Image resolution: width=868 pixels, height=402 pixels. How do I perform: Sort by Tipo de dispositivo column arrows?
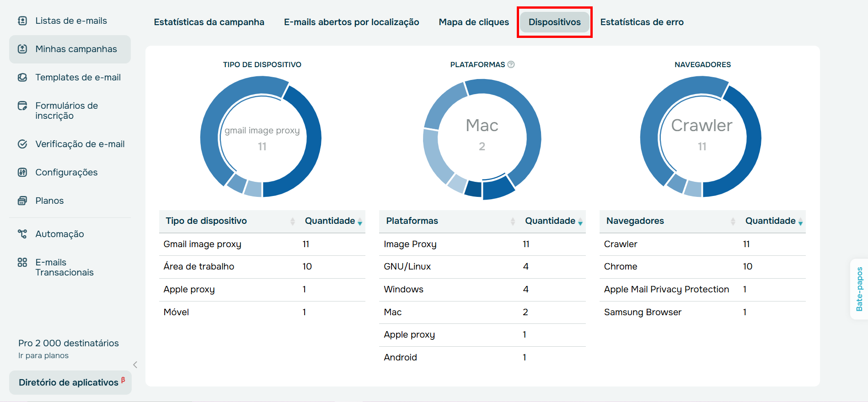click(293, 222)
